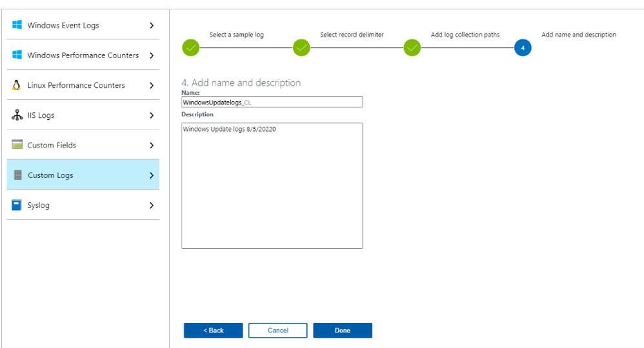Go back with the Back button
644x348 pixels.
click(x=213, y=331)
